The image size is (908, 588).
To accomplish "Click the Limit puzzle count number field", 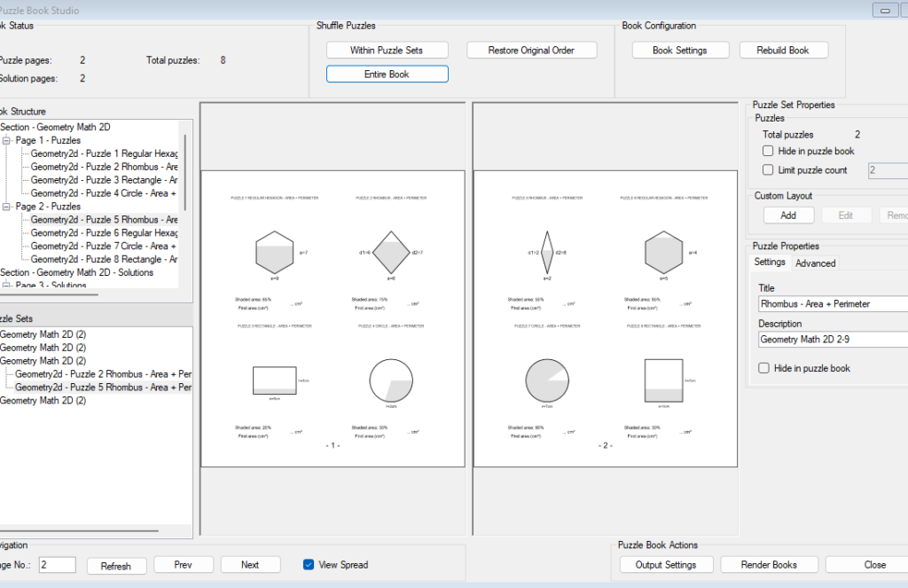I will click(x=888, y=171).
